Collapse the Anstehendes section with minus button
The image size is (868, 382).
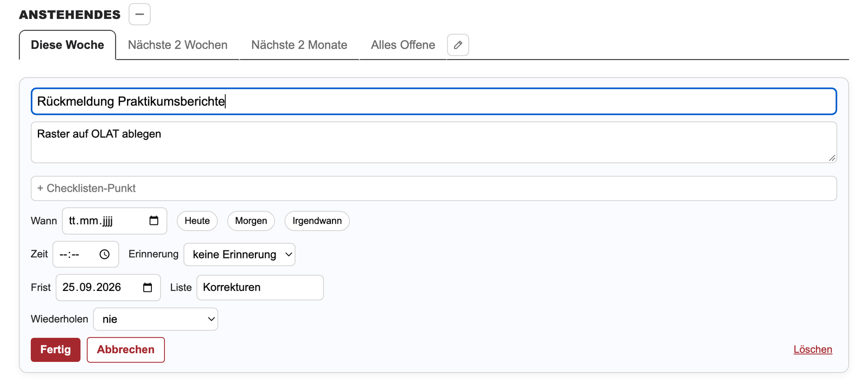(139, 14)
